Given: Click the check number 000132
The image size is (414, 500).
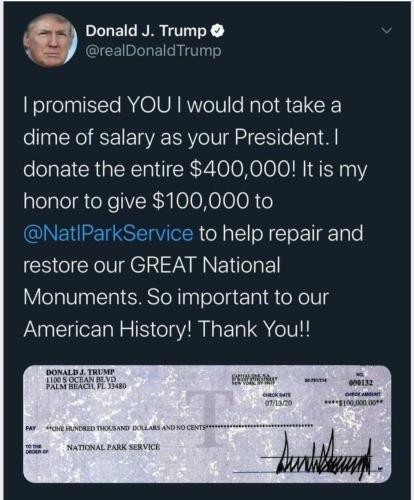Looking at the screenshot, I should pyautogui.click(x=361, y=383).
